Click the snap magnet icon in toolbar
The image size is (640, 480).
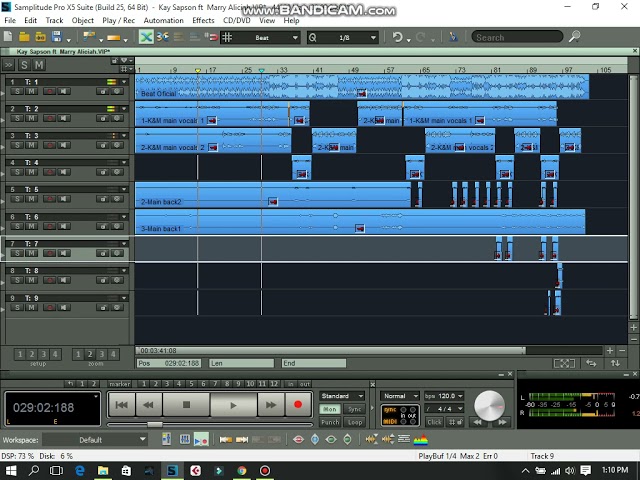211,37
